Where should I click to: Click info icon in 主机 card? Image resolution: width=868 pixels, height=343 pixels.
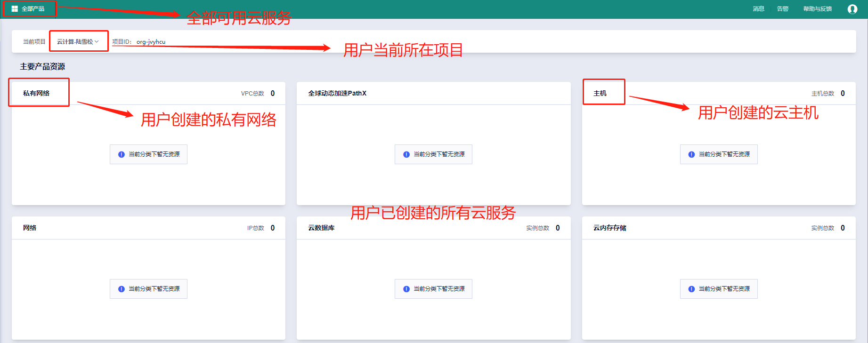(691, 154)
